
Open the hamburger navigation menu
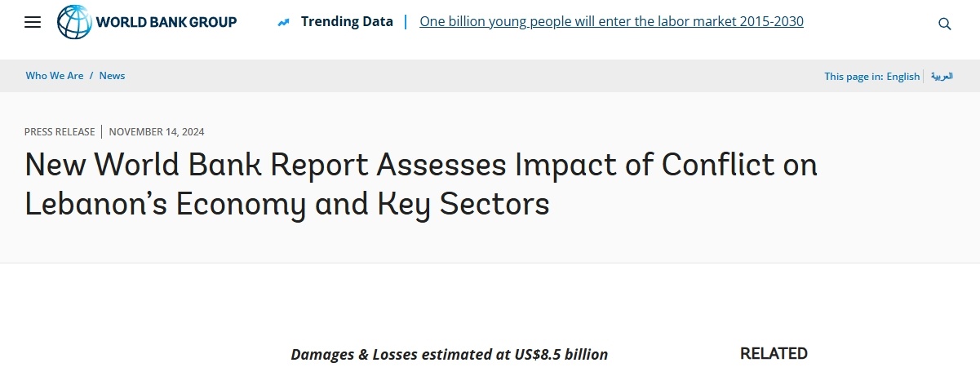[33, 23]
